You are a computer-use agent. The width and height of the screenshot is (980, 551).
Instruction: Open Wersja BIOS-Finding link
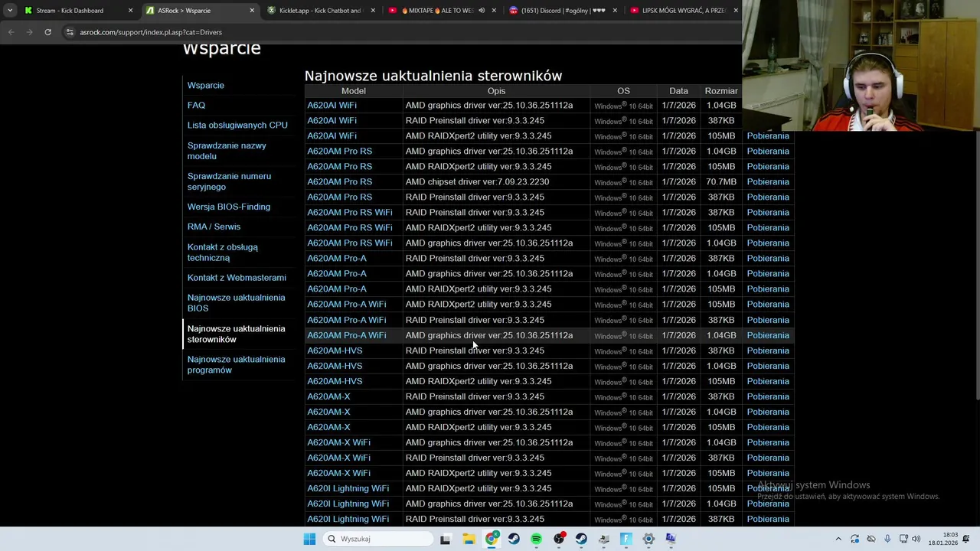coord(229,207)
